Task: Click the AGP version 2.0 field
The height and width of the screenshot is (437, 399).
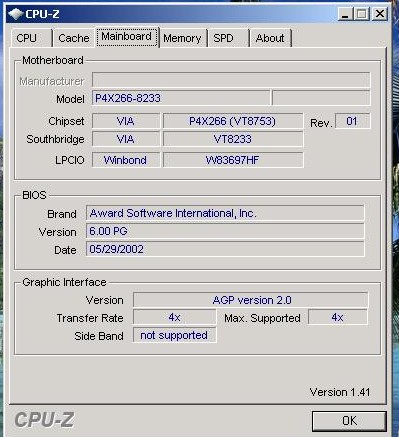Action: [251, 300]
